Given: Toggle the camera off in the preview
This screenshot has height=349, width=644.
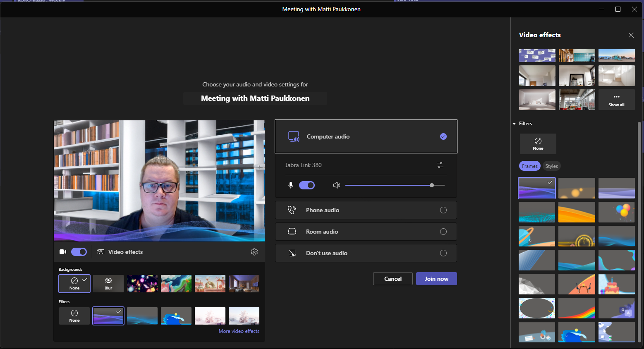Looking at the screenshot, I should [x=79, y=251].
